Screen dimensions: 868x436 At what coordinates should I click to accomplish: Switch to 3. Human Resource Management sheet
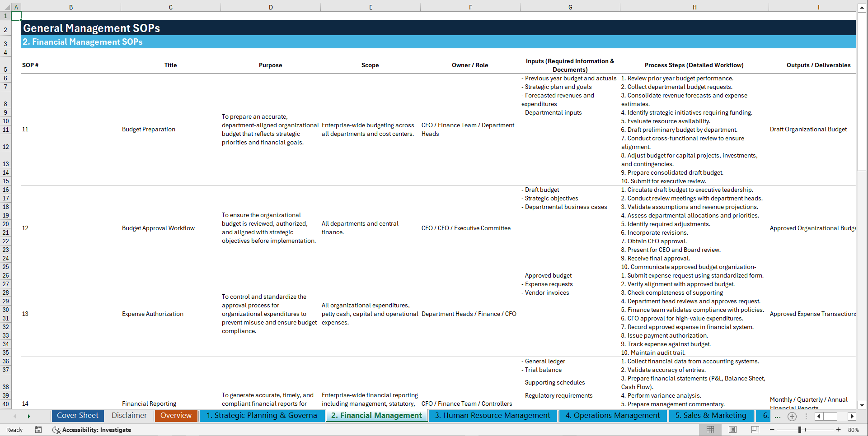click(x=493, y=416)
